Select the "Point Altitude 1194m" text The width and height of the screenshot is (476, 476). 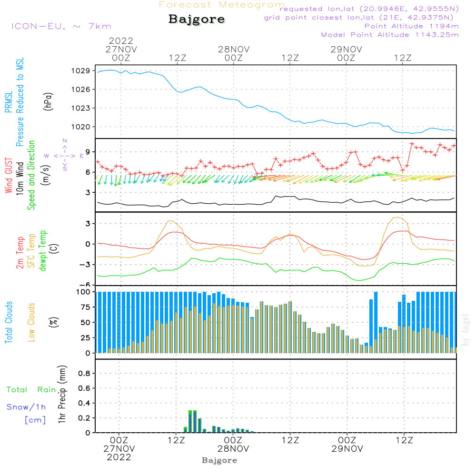pyautogui.click(x=411, y=26)
